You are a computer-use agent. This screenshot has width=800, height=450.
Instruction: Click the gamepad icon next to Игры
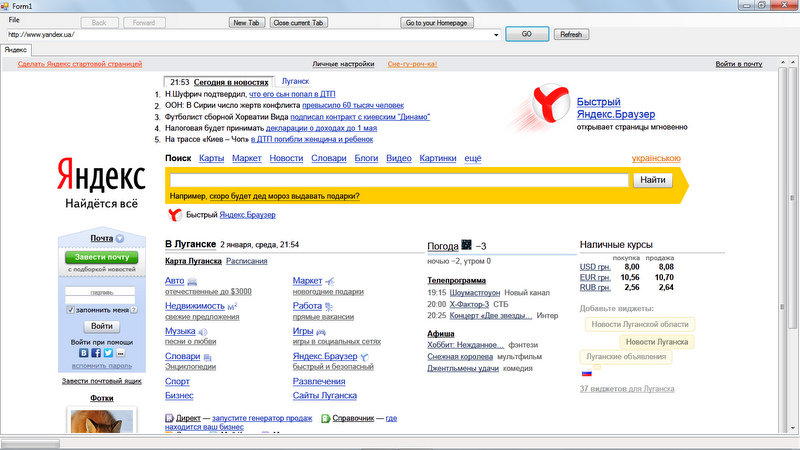click(x=321, y=332)
